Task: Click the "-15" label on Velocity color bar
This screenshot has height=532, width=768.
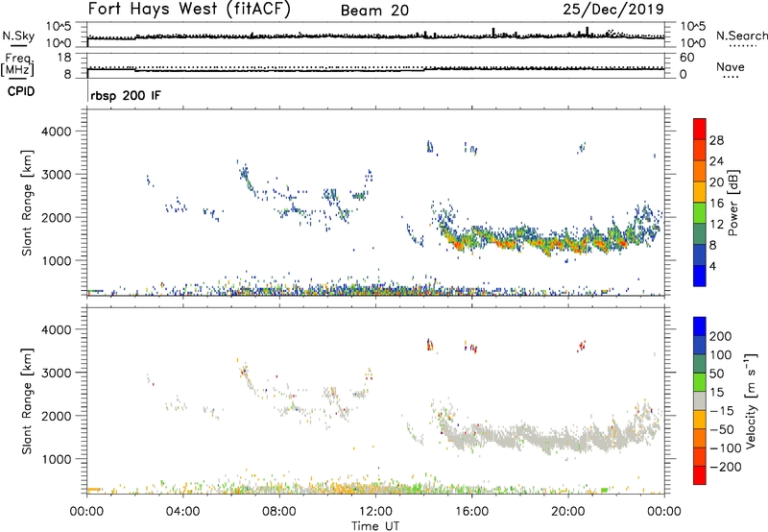Action: click(722, 411)
